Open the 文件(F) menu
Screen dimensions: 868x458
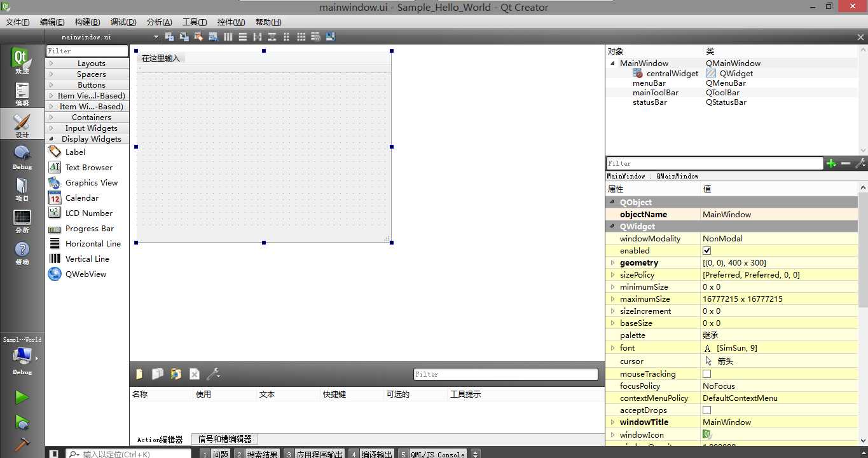tap(18, 22)
